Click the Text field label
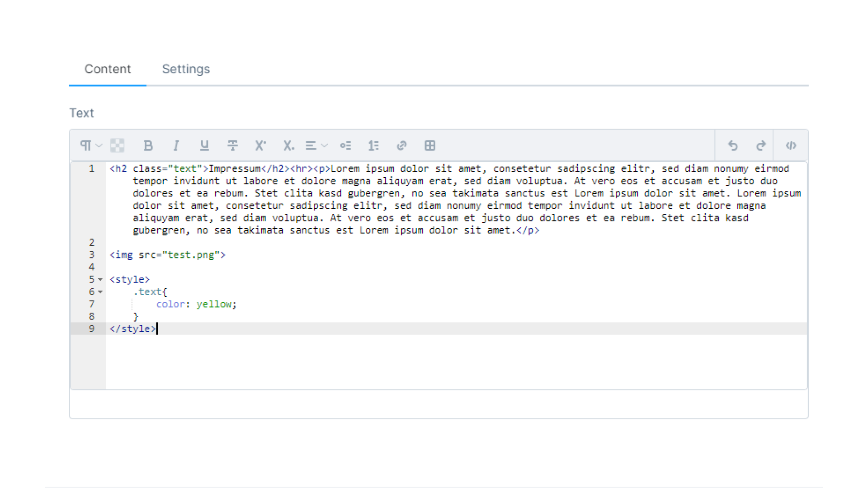 (x=81, y=113)
